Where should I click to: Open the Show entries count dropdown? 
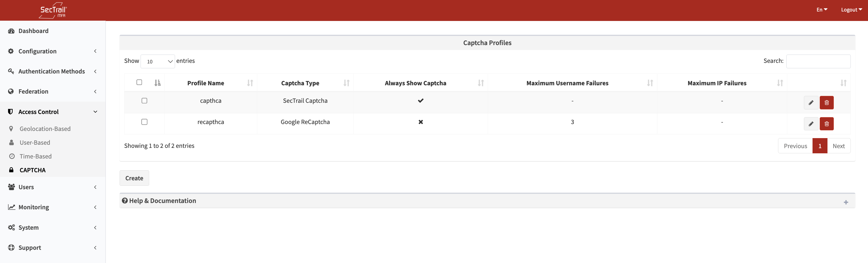158,61
